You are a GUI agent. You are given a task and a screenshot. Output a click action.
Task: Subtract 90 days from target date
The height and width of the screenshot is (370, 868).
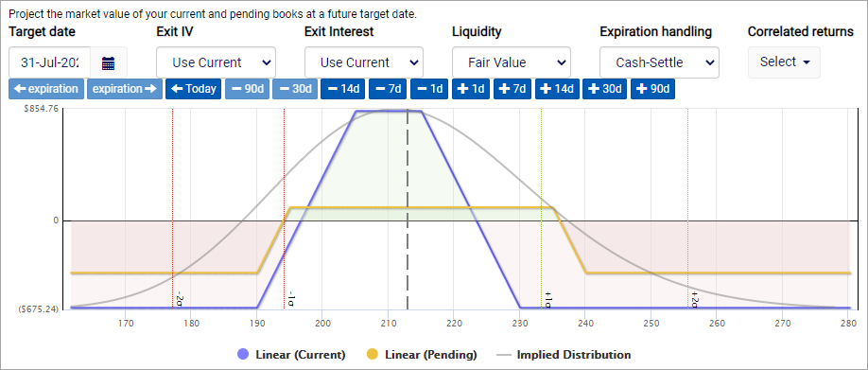pos(247,89)
